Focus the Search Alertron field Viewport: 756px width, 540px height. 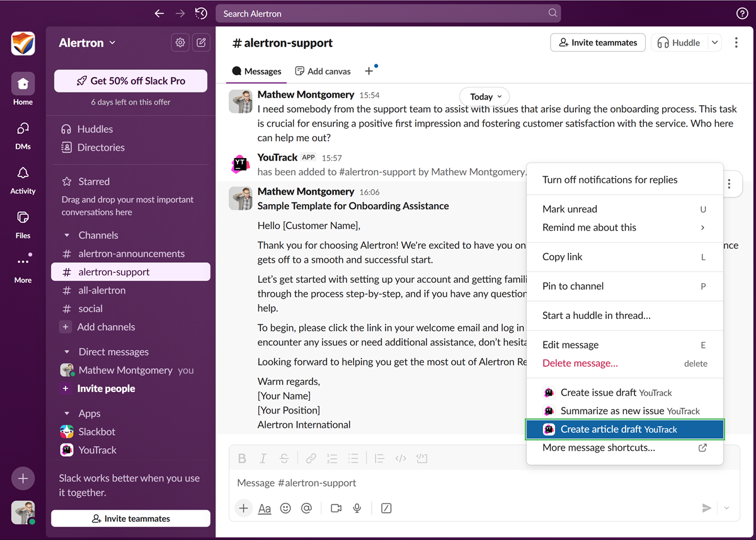click(x=388, y=13)
